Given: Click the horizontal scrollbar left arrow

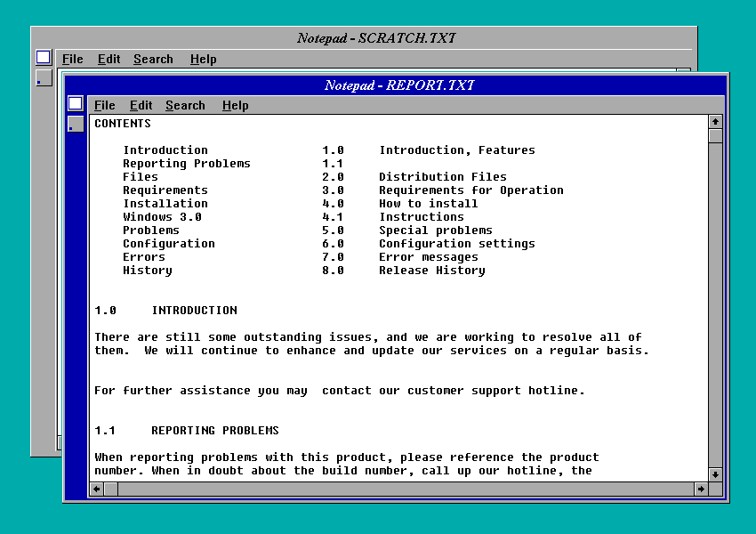Looking at the screenshot, I should click(x=96, y=489).
